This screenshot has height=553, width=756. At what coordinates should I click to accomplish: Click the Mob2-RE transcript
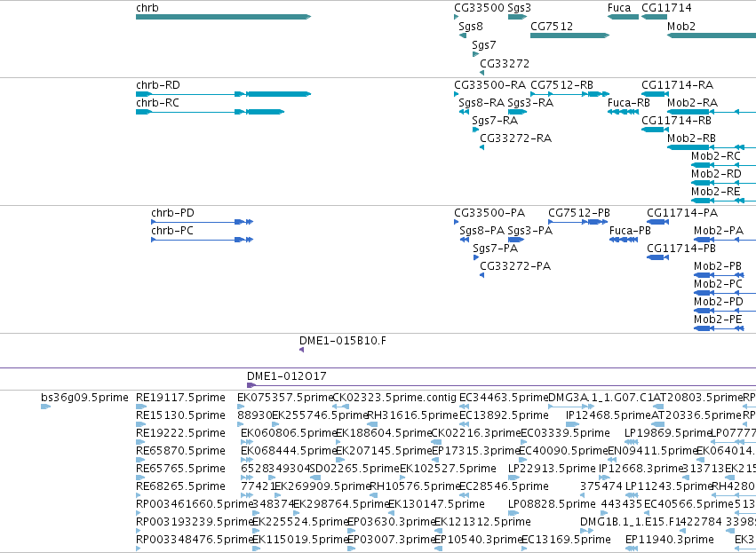click(723, 201)
